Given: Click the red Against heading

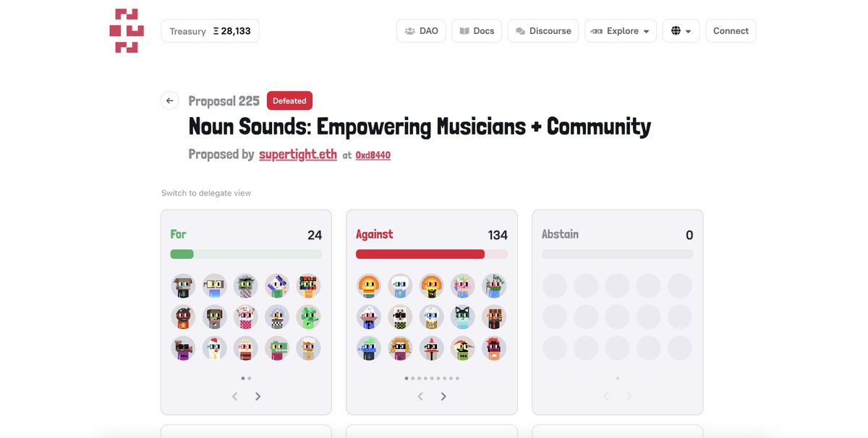Looking at the screenshot, I should (375, 234).
